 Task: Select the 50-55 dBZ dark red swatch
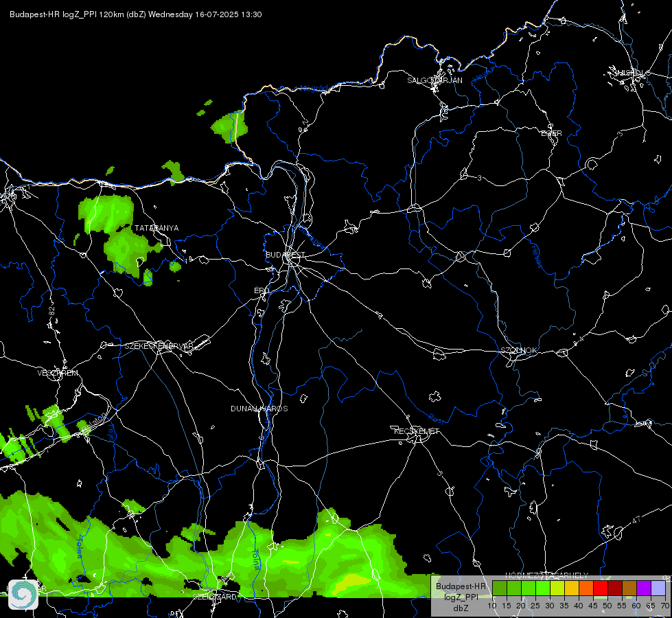click(x=615, y=588)
